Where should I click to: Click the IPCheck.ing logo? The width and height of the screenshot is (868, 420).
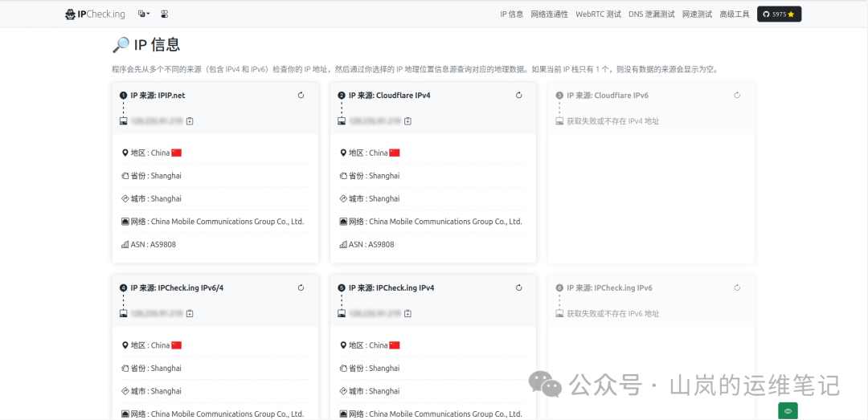click(95, 14)
